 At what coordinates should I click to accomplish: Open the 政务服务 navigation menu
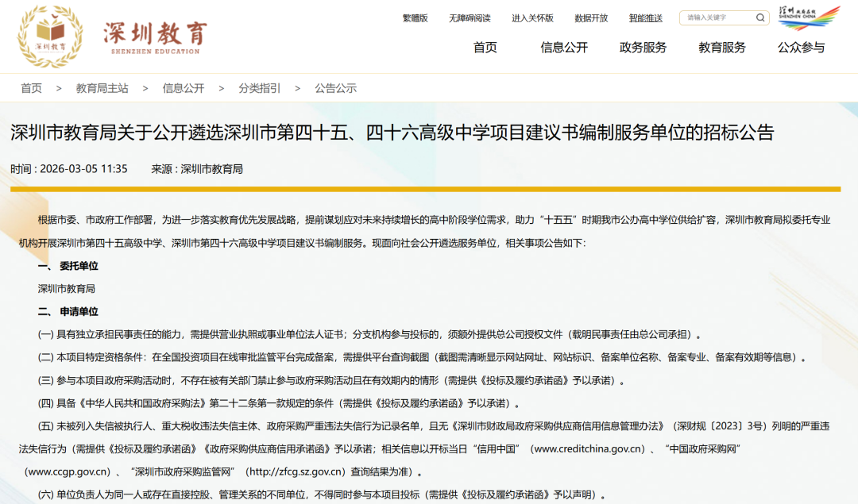(643, 48)
